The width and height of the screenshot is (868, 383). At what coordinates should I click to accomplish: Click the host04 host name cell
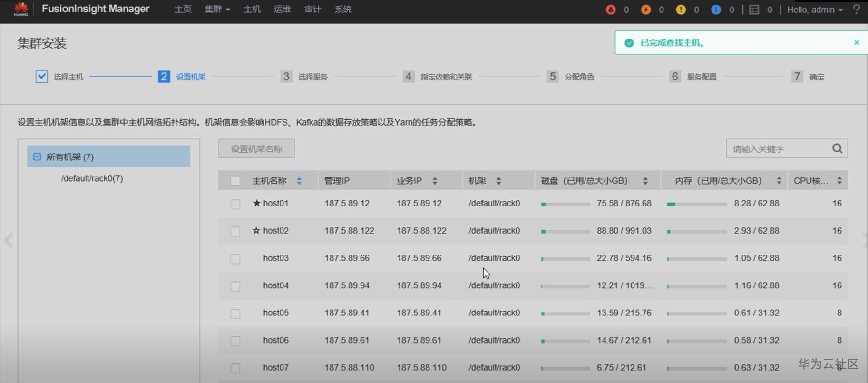(x=276, y=285)
